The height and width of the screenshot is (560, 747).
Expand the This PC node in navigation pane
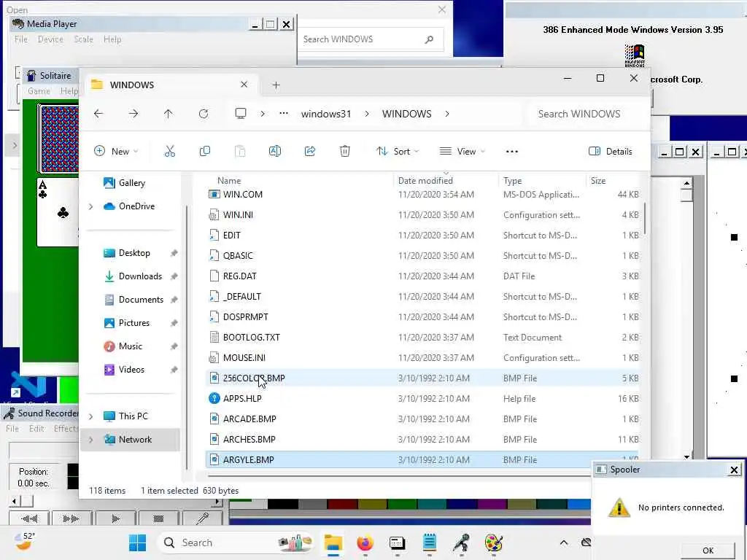pos(91,416)
